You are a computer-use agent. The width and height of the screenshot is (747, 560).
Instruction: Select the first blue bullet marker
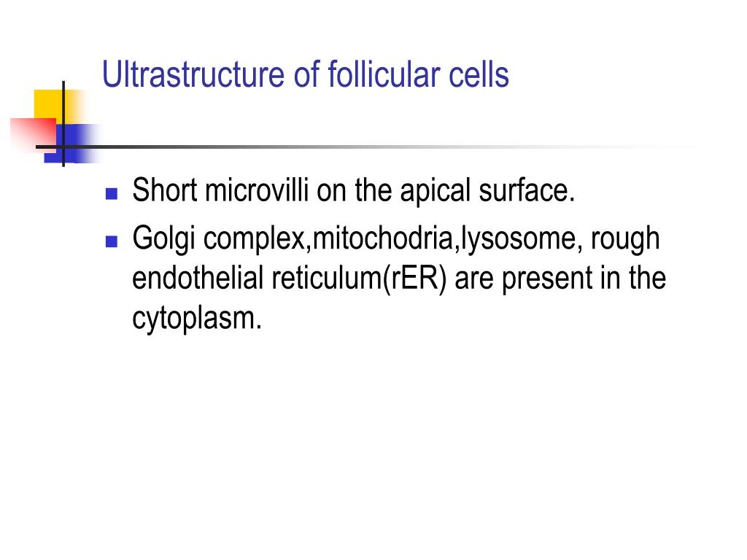(112, 193)
